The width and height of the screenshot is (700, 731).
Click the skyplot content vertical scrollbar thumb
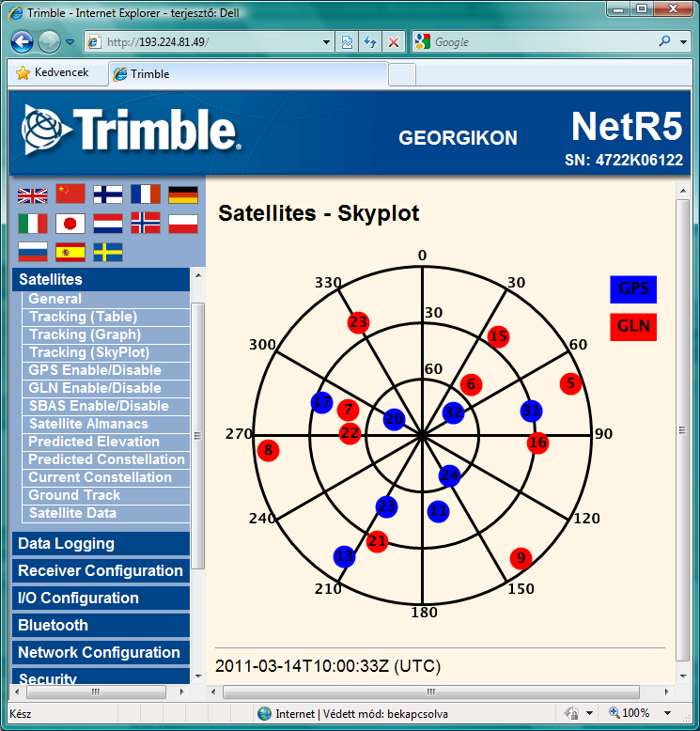tap(683, 430)
